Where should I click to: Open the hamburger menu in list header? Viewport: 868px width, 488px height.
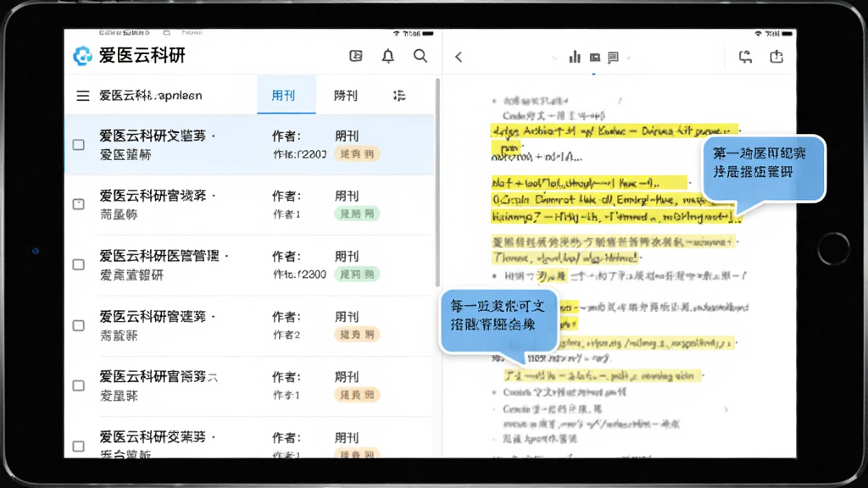83,96
